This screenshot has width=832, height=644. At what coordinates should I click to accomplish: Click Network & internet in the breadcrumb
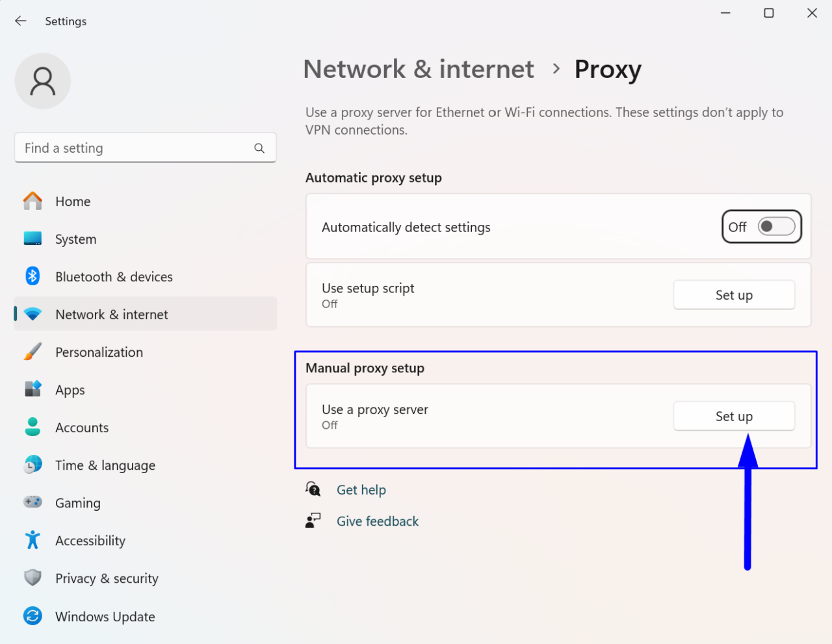coord(419,69)
